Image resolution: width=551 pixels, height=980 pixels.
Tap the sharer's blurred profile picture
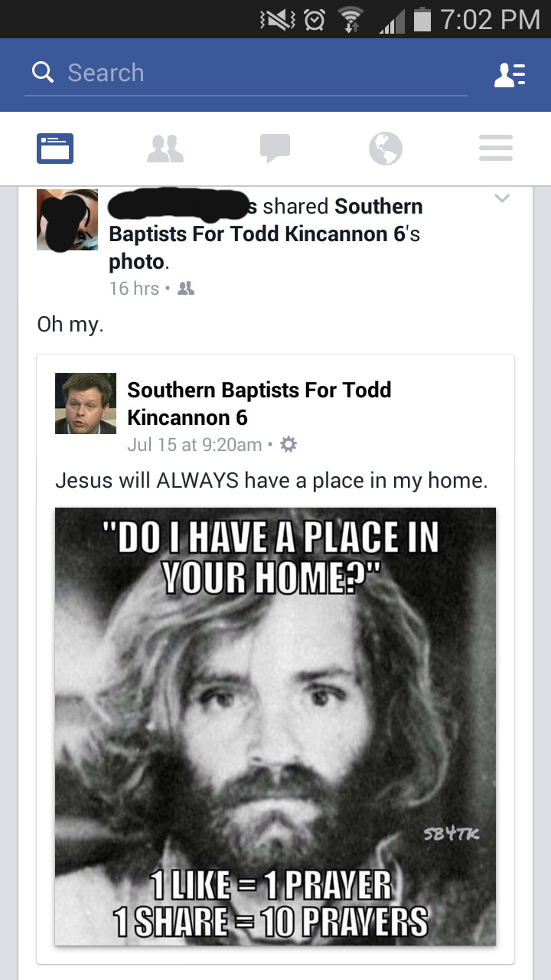[67, 220]
